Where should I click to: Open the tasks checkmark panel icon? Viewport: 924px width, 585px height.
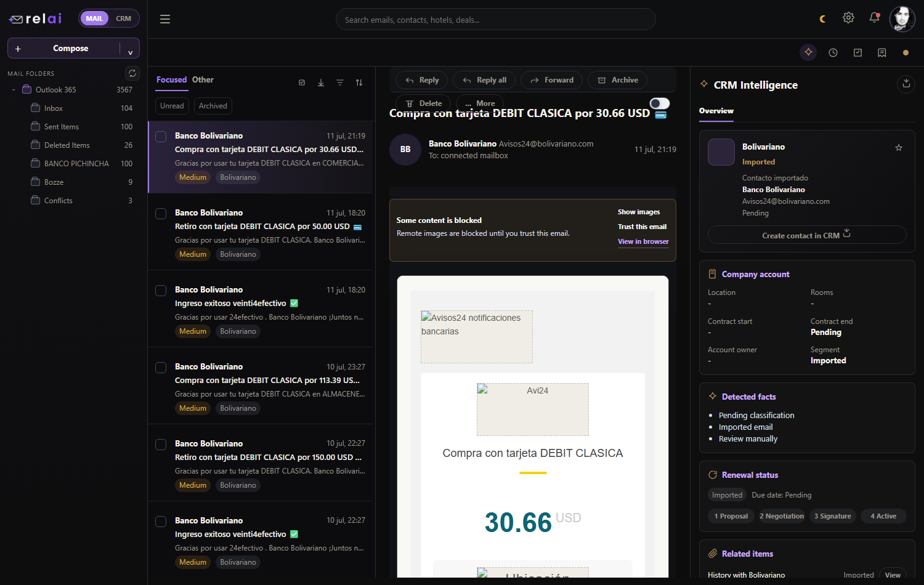click(857, 53)
